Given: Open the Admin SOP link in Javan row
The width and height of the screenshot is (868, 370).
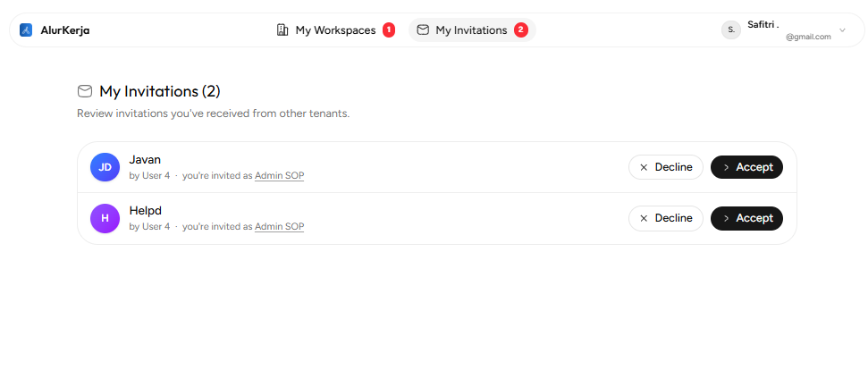Looking at the screenshot, I should (279, 176).
